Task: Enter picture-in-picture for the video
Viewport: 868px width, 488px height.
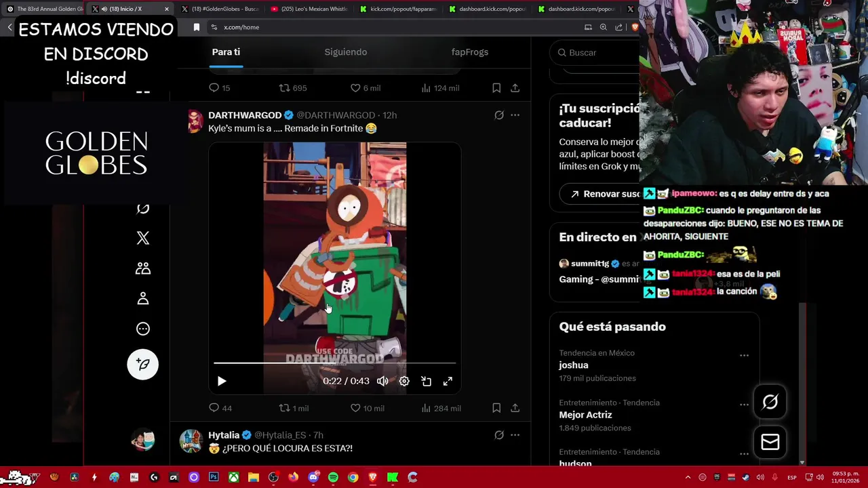Action: [x=426, y=381]
